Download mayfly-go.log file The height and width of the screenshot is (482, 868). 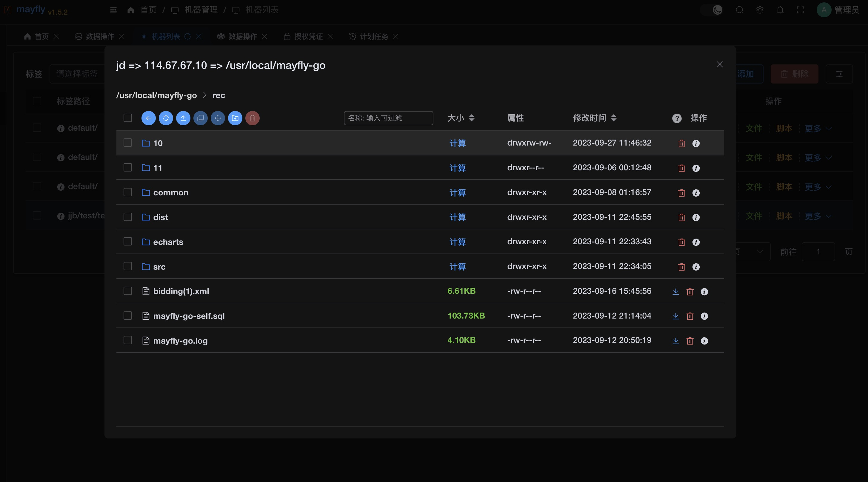pos(675,341)
